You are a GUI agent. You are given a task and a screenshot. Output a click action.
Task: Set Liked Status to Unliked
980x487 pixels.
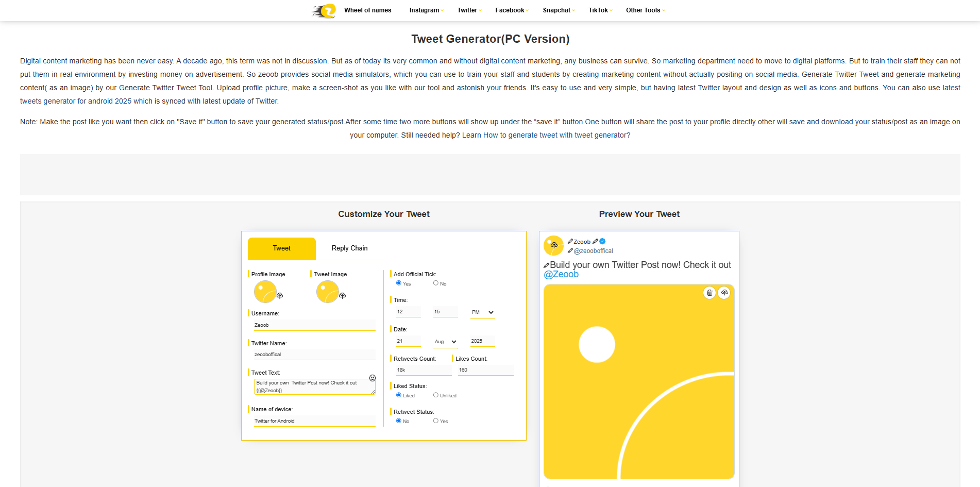point(436,395)
